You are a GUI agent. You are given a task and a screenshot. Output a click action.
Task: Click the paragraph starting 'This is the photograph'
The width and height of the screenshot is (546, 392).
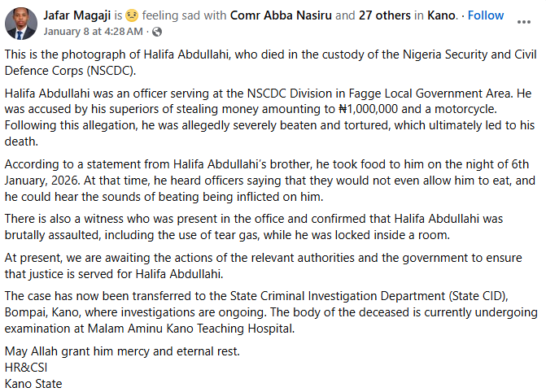pyautogui.click(x=269, y=62)
